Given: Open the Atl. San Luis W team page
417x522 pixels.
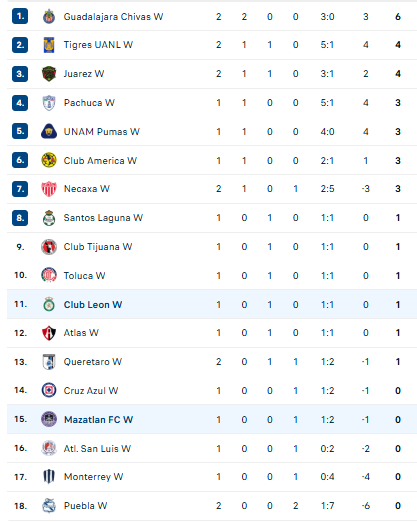Looking at the screenshot, I should click(x=97, y=449).
